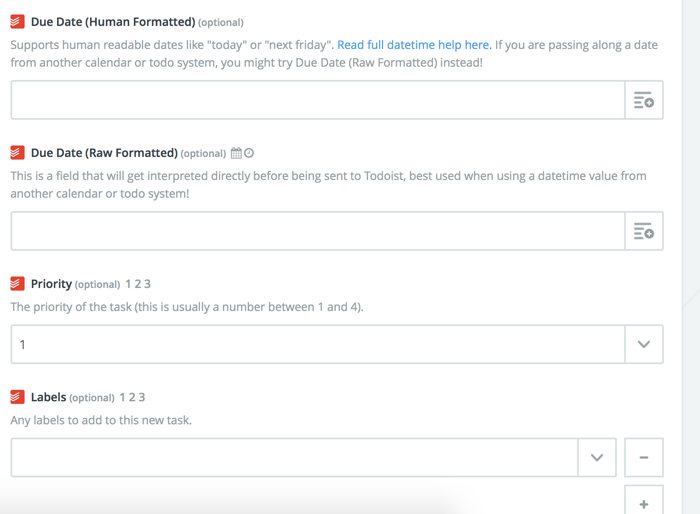Open the 'Read full datetime help here' link
The height and width of the screenshot is (514, 700).
(x=414, y=45)
